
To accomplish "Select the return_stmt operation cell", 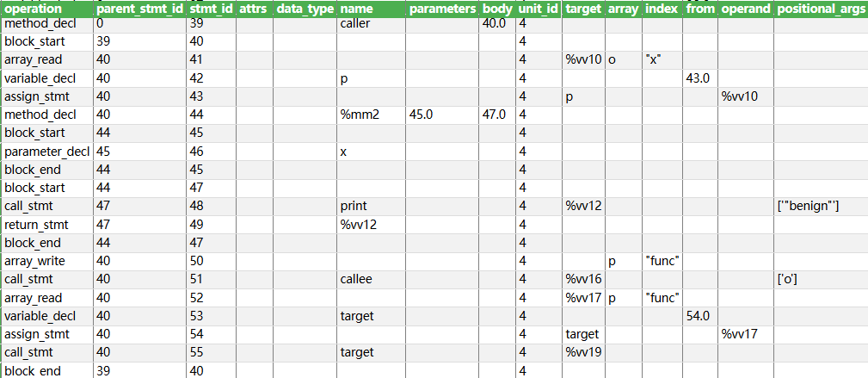I will (47, 225).
